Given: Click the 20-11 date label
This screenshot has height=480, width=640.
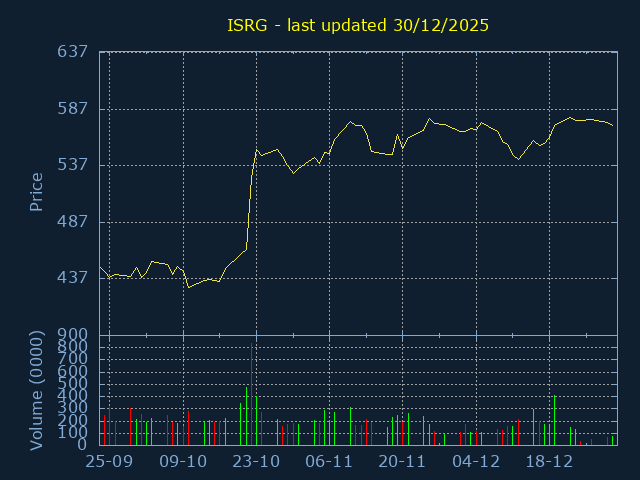Looking at the screenshot, I should click(403, 462).
